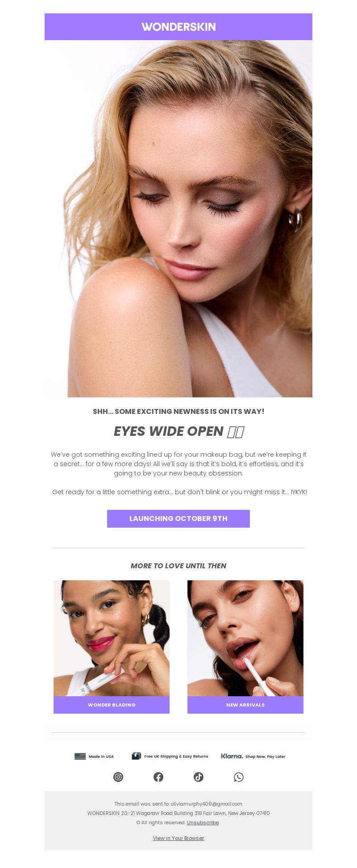The height and width of the screenshot is (868, 357).
Task: Open the WhatsApp social icon
Action: click(239, 777)
